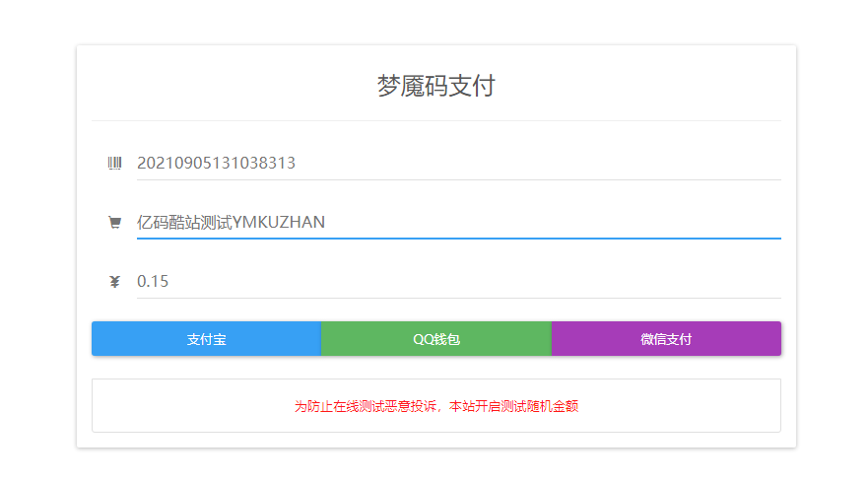Select the 微信支付 payment button
Viewport: 868px width, 482px height.
[x=666, y=338]
